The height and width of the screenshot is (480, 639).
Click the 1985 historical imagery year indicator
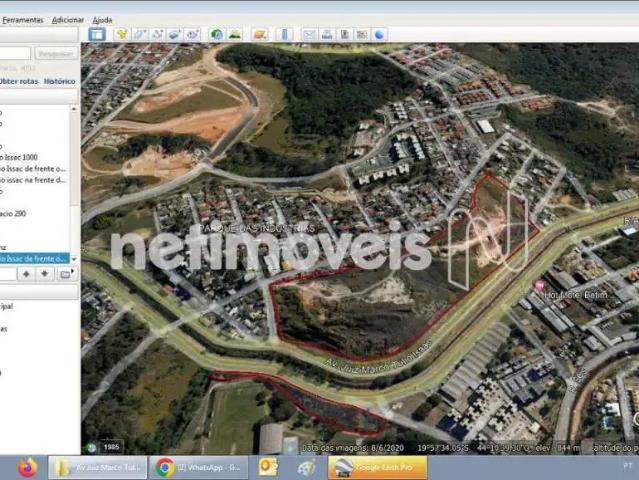point(111,447)
